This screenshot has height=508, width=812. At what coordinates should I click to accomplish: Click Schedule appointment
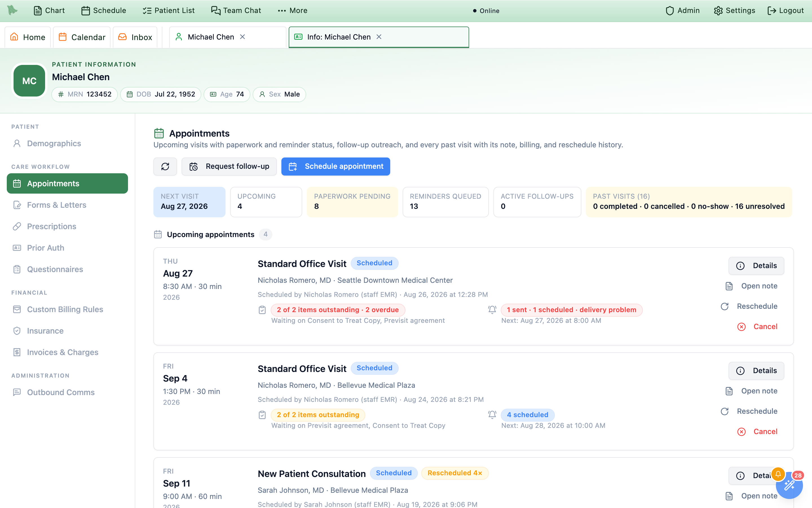(336, 166)
